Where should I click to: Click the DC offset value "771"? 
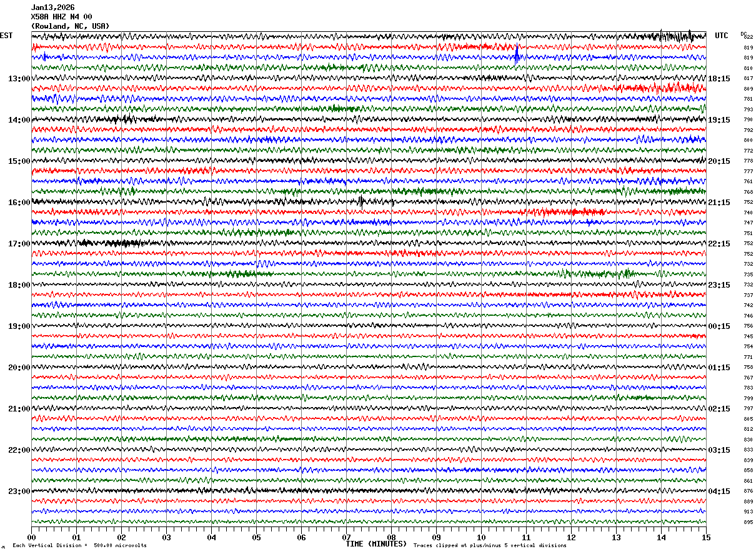pos(748,357)
